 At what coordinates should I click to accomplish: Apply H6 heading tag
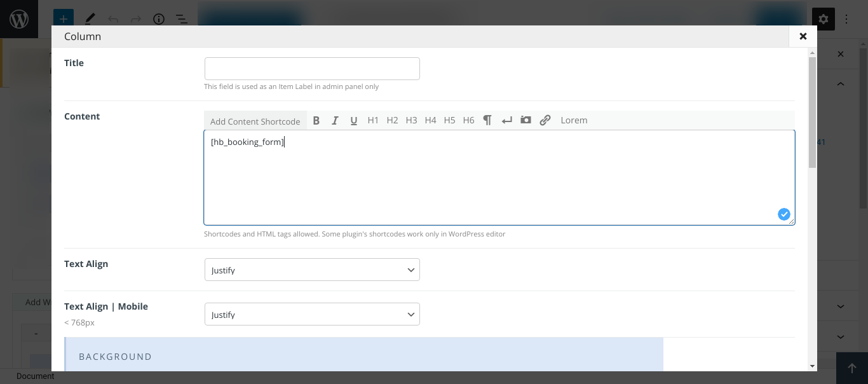(x=468, y=120)
